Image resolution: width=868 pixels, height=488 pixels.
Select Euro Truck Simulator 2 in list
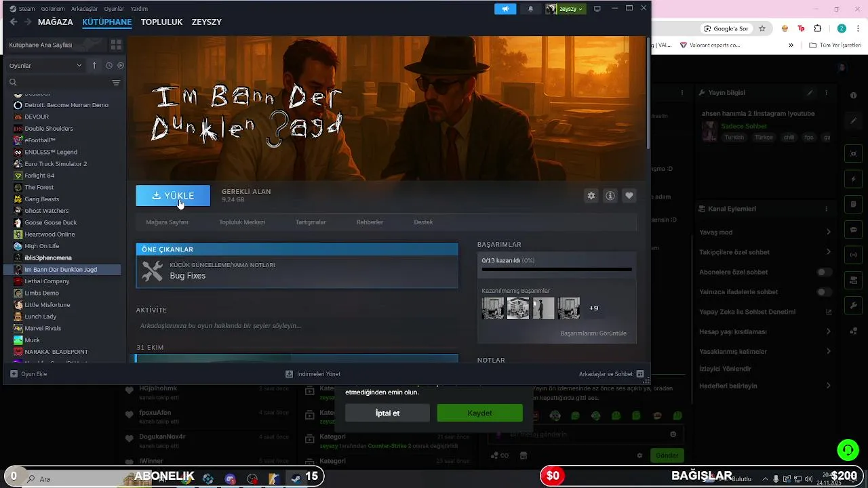(x=56, y=164)
